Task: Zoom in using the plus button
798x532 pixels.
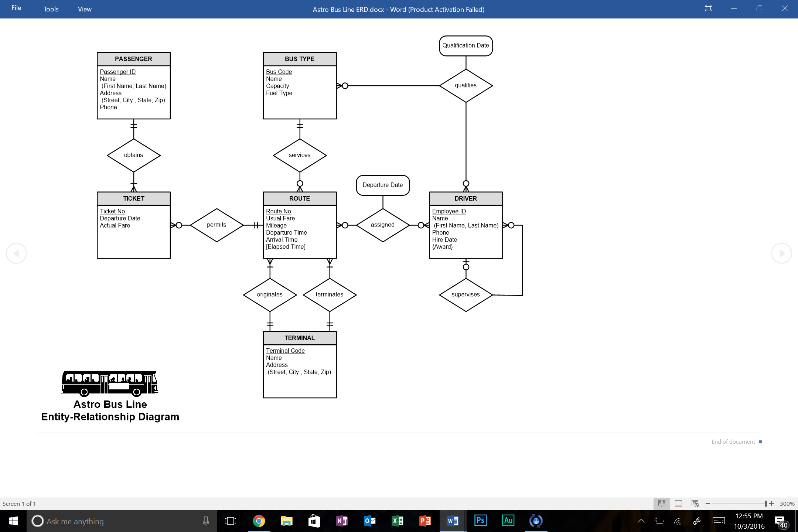Action: [771, 503]
